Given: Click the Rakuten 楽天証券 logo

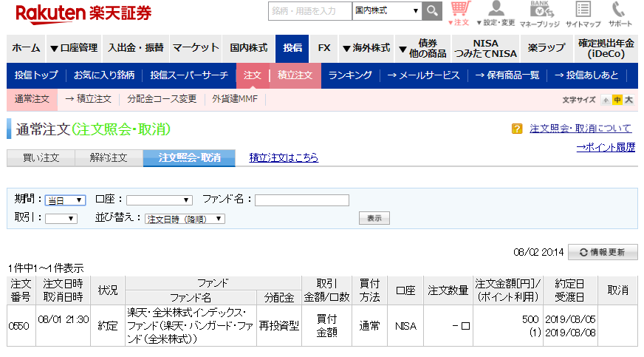Looking at the screenshot, I should click(x=83, y=13).
